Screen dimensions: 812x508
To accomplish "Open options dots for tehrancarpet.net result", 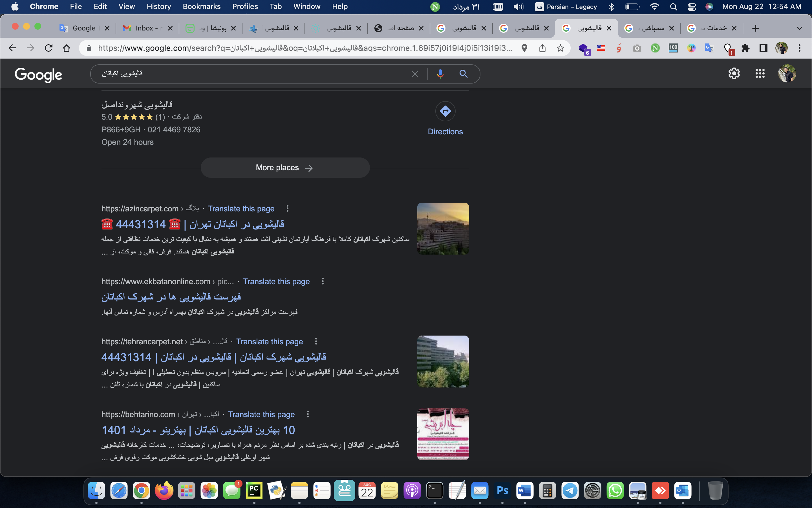I will pos(316,341).
